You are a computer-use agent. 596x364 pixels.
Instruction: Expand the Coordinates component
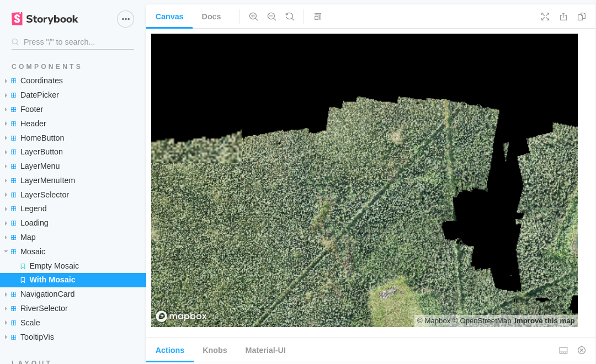(41, 81)
